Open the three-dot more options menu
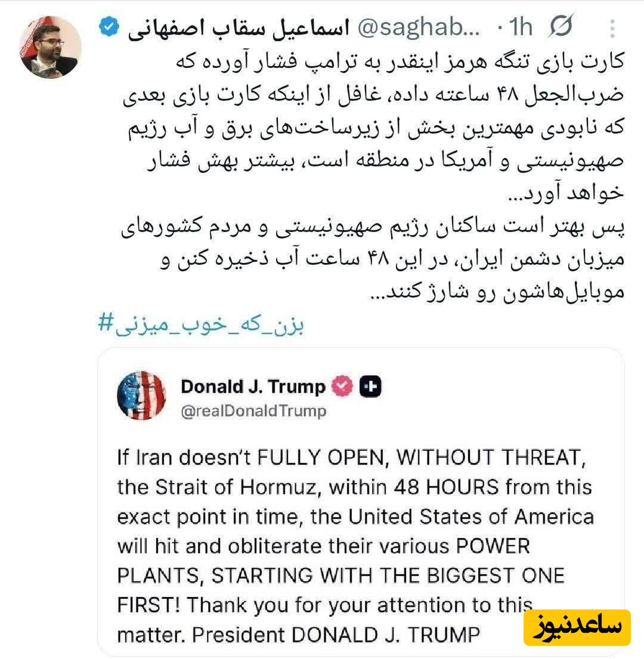This screenshot has width=644, height=659. click(x=612, y=28)
